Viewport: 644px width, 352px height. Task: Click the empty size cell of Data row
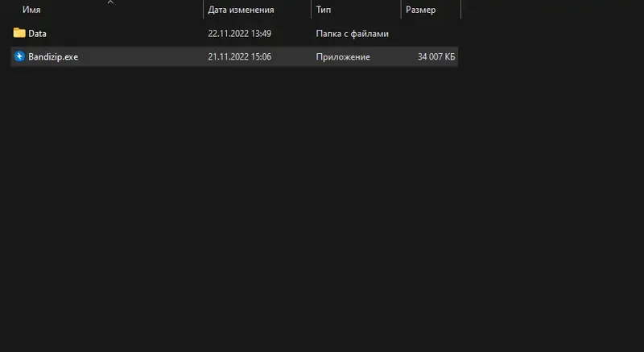click(x=429, y=34)
